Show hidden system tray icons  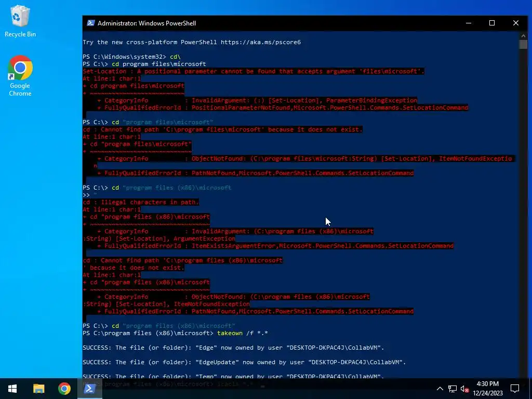point(440,389)
